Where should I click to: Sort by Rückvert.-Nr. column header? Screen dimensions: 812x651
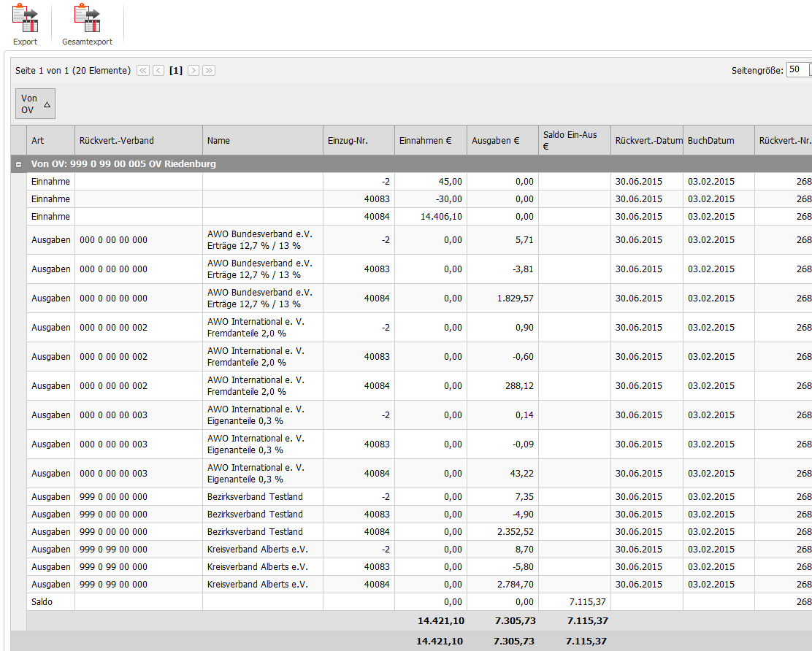click(784, 140)
